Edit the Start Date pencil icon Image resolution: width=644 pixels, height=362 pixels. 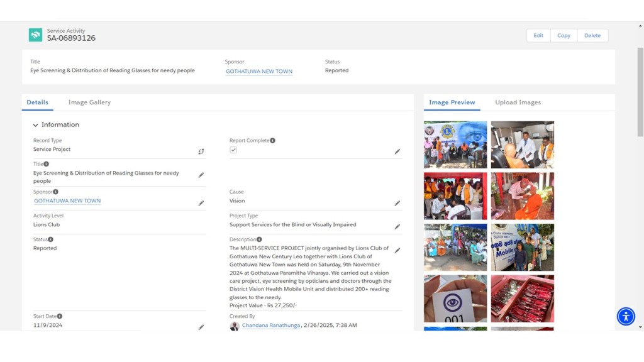tap(201, 327)
